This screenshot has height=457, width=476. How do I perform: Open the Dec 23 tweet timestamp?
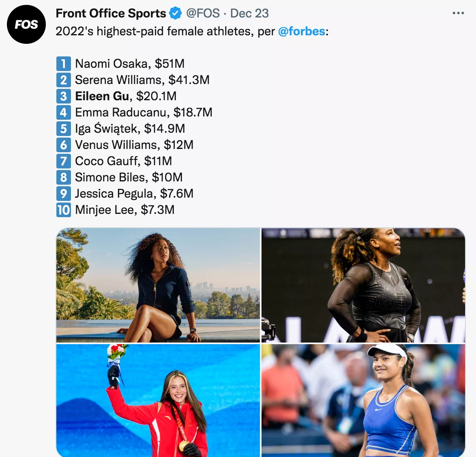(249, 13)
